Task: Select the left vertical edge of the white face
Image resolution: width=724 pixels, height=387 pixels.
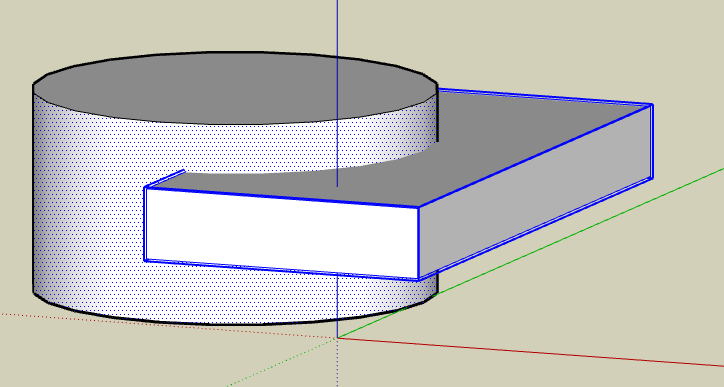Action: [145, 224]
